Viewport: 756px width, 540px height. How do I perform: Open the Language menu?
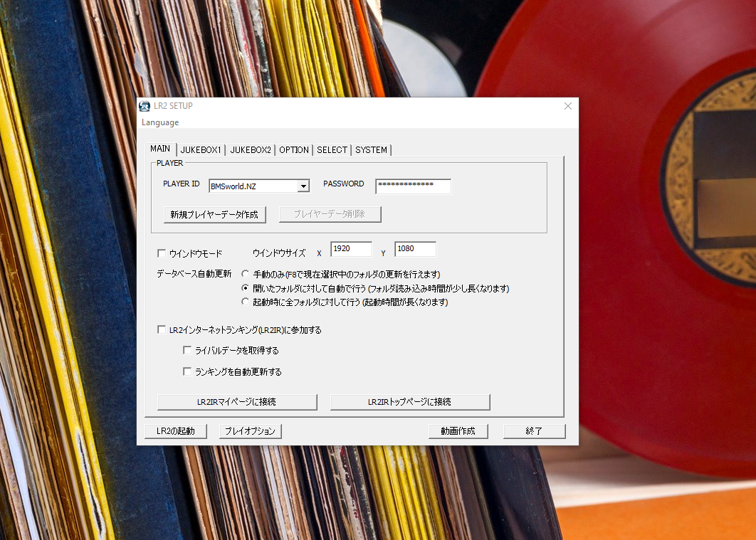click(x=160, y=122)
